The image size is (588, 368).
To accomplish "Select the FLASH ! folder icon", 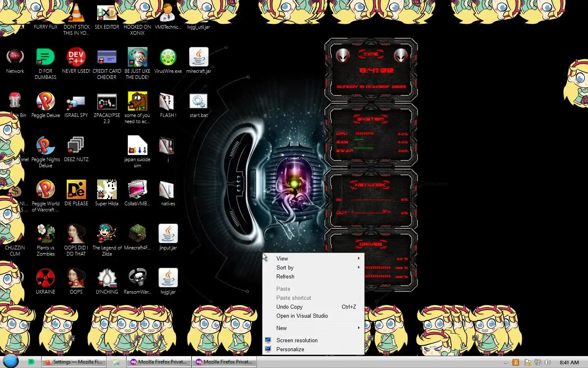I will (x=168, y=101).
